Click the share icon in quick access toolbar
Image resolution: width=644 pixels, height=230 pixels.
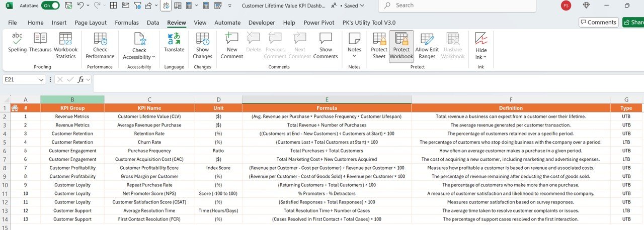click(148, 6)
